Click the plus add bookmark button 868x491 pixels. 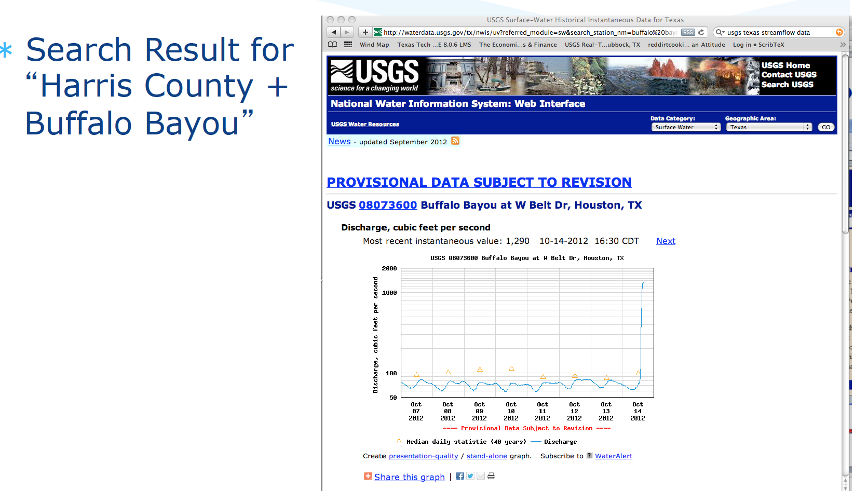(365, 32)
